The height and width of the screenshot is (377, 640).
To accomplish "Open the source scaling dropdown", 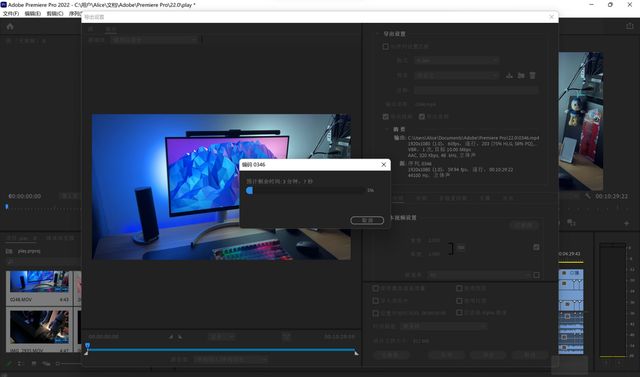I will [154, 40].
